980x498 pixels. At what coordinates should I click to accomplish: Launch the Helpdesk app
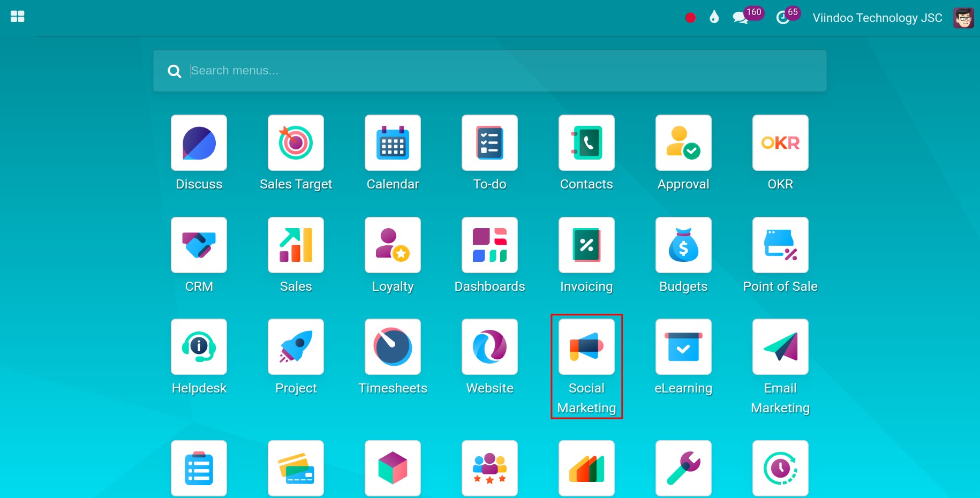coord(199,346)
